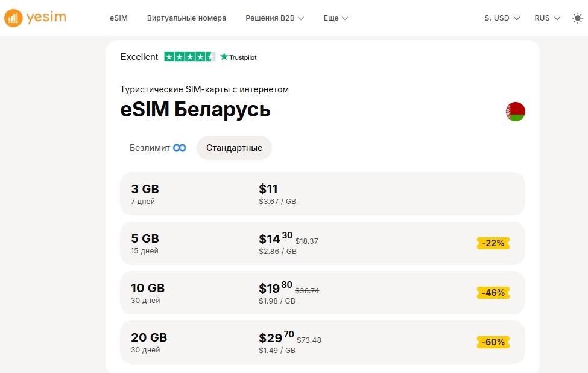Open the eSIM menu item

[x=119, y=18]
